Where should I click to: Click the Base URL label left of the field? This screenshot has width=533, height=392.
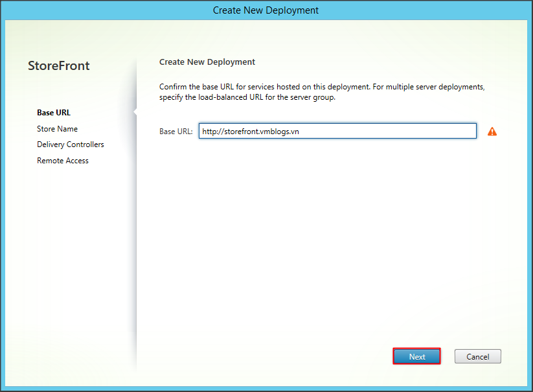pos(176,132)
